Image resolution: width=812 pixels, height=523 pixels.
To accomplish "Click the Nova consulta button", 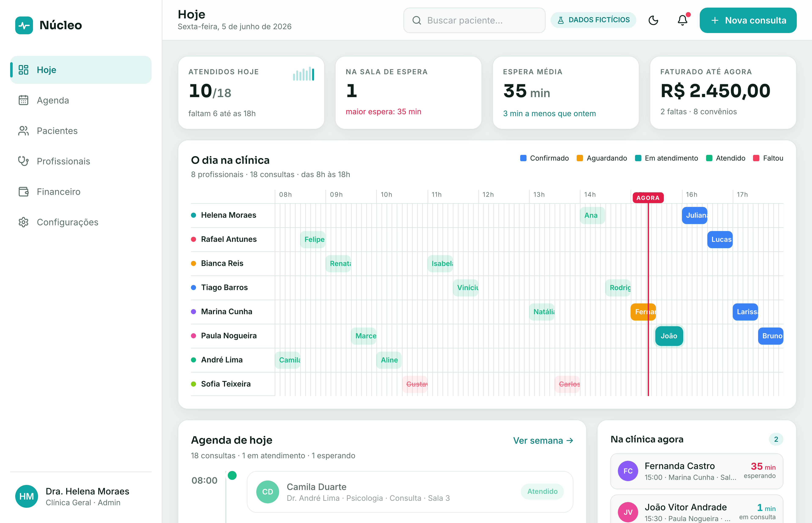I will tap(748, 20).
